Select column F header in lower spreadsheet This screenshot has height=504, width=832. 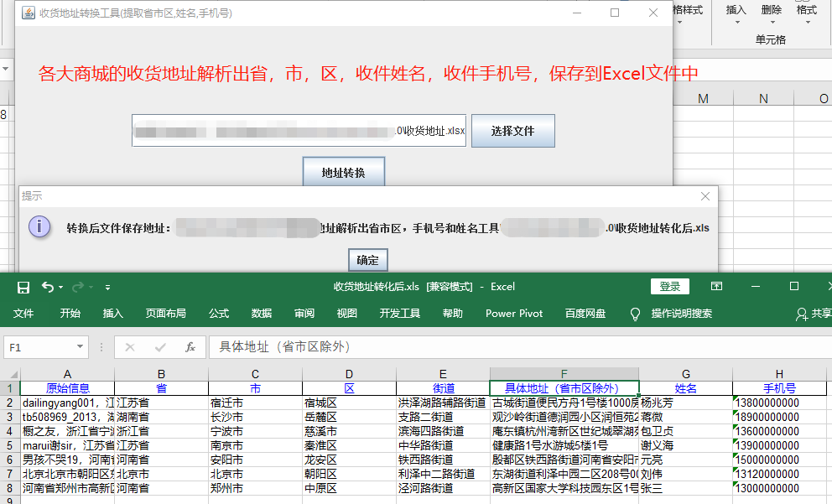pos(564,374)
